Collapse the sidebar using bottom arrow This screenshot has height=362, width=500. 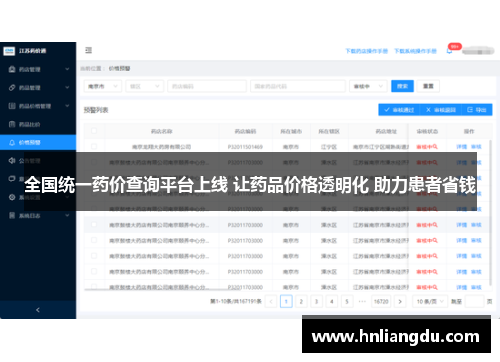pos(38,310)
